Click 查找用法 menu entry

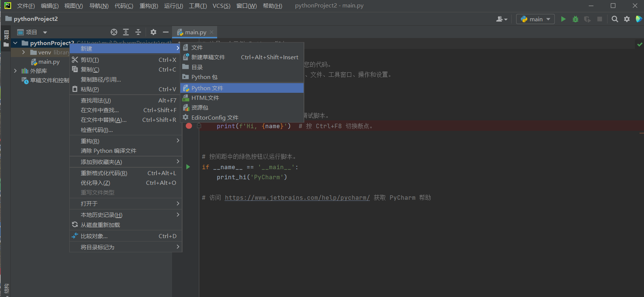point(126,100)
